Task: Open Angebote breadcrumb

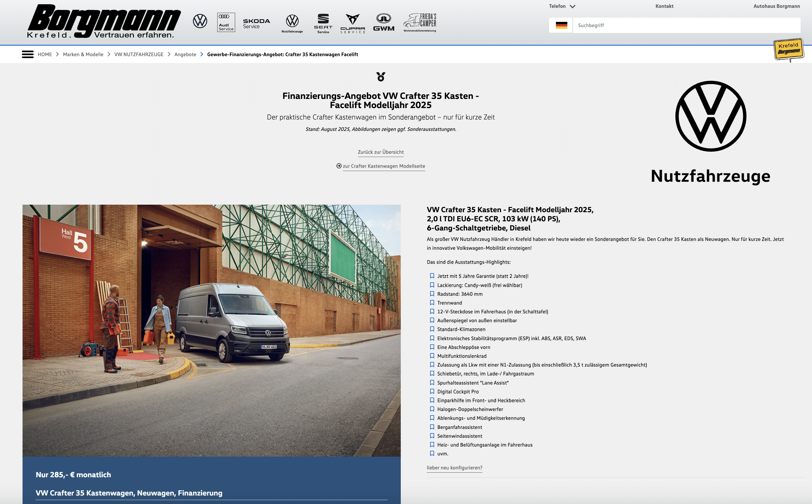Action: (185, 54)
